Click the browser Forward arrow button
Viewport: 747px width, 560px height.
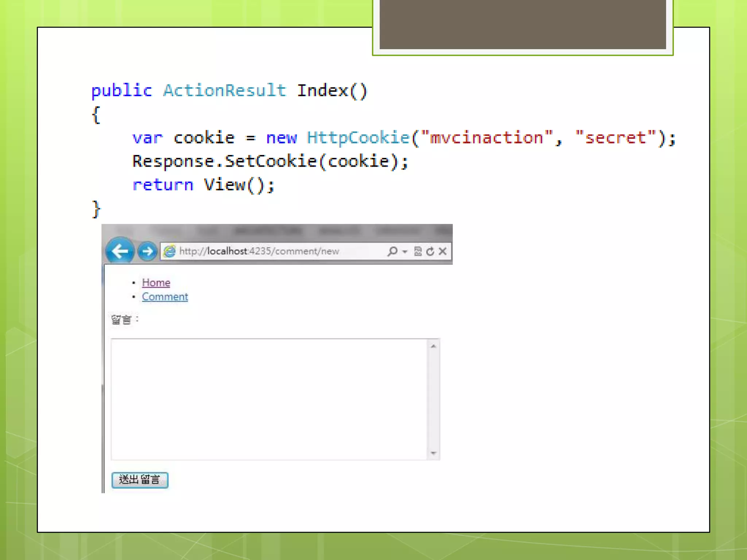point(147,251)
